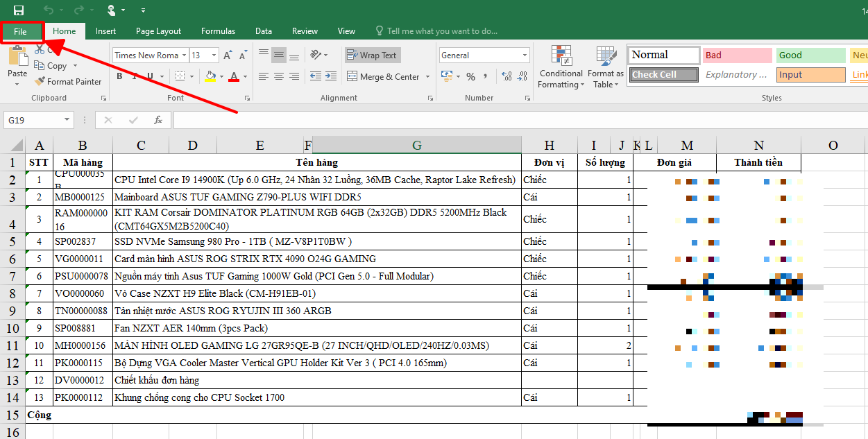Open the Insert Function fx dialog
The image size is (868, 439).
click(158, 120)
